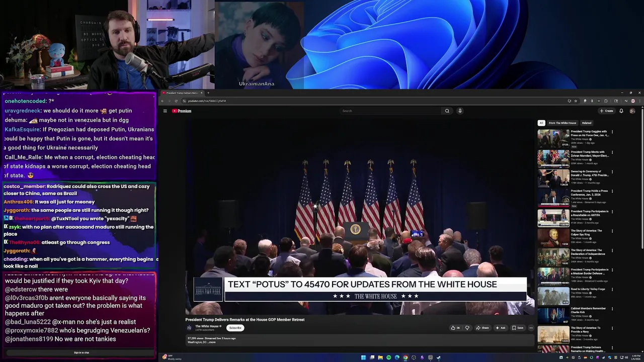The width and height of the screenshot is (644, 362).
Task: Open Spotify from the taskbar
Action: click(388, 357)
